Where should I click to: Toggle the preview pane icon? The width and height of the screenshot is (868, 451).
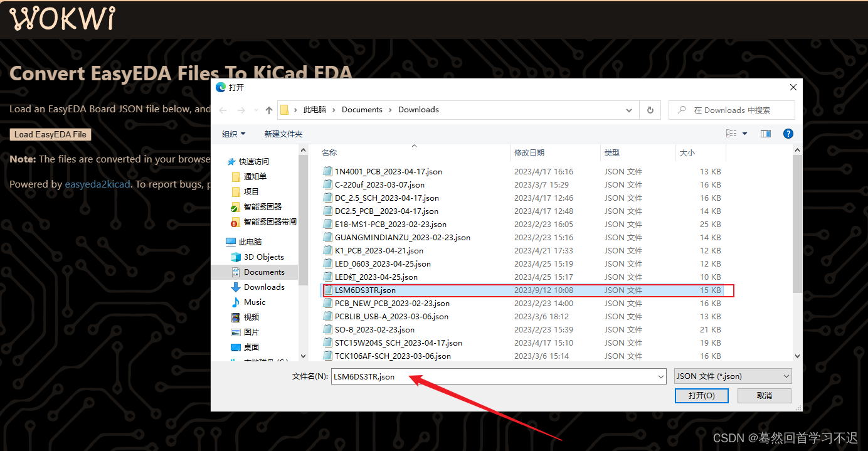(x=765, y=134)
